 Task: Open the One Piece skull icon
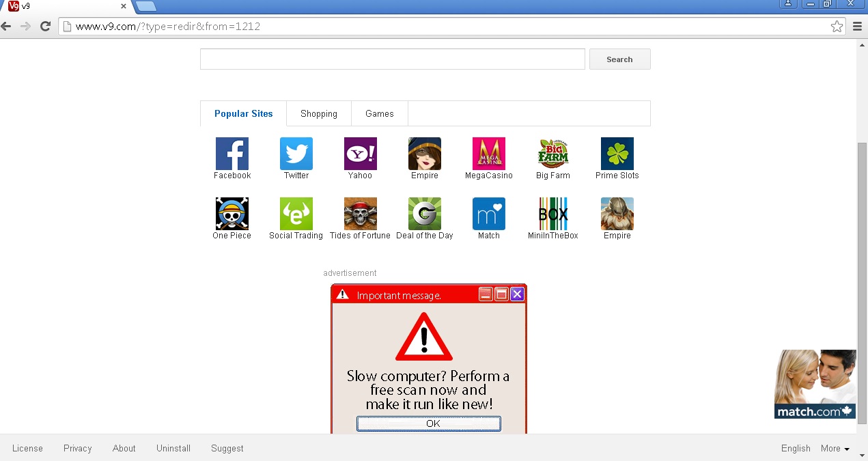click(232, 214)
